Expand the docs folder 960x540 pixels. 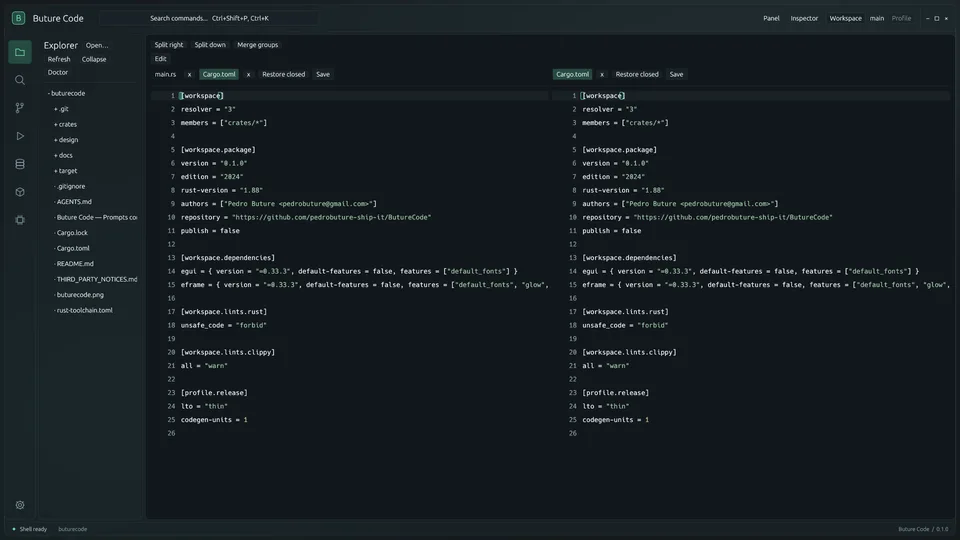pos(63,156)
